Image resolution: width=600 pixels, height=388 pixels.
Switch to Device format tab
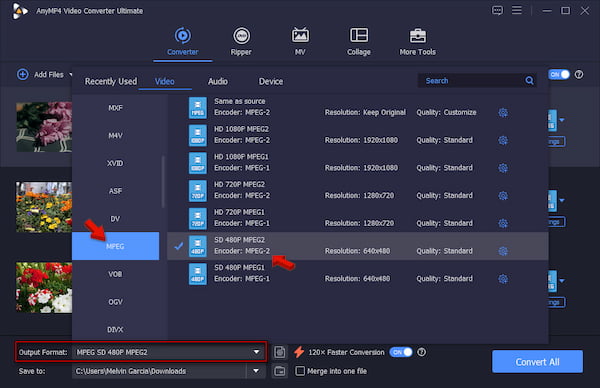[271, 82]
